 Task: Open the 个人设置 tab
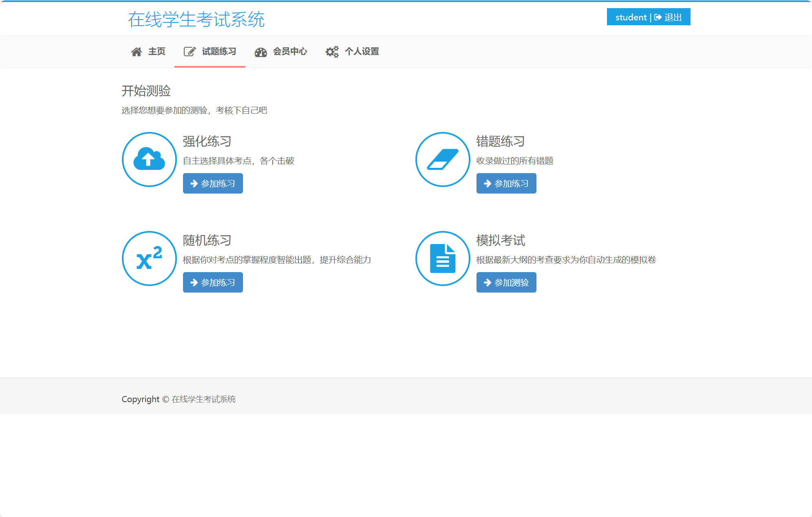click(x=362, y=51)
